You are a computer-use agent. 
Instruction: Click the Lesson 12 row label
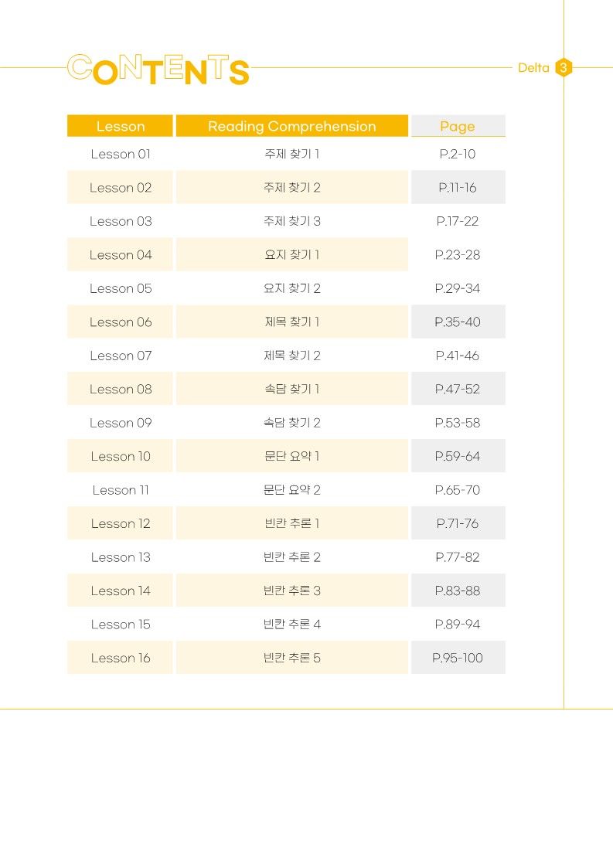(x=120, y=524)
